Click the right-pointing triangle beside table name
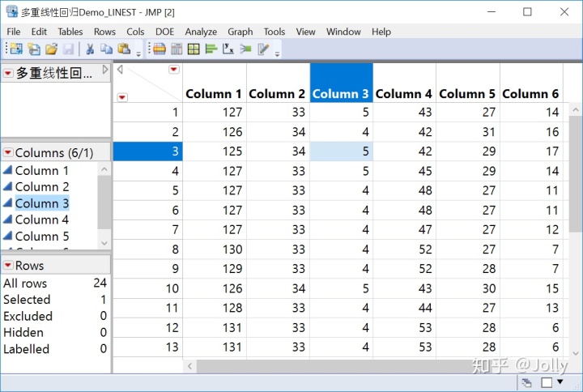This screenshot has height=392, width=583. tap(105, 70)
